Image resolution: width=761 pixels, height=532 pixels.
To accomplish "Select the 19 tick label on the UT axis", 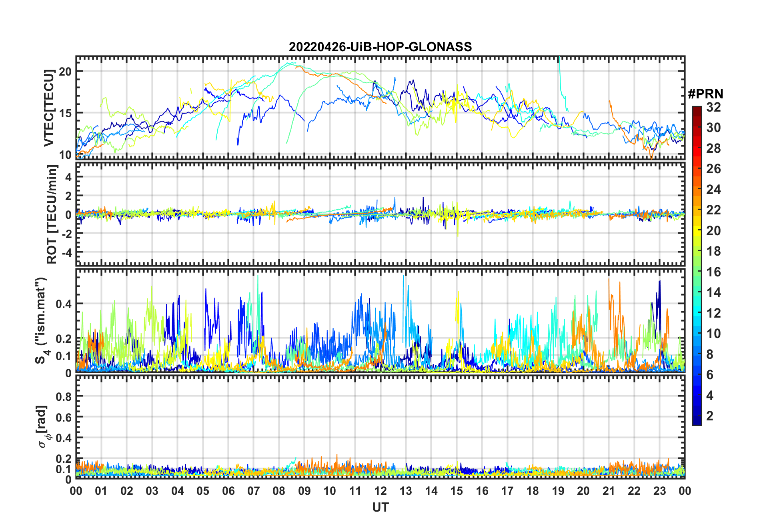I will point(558,491).
